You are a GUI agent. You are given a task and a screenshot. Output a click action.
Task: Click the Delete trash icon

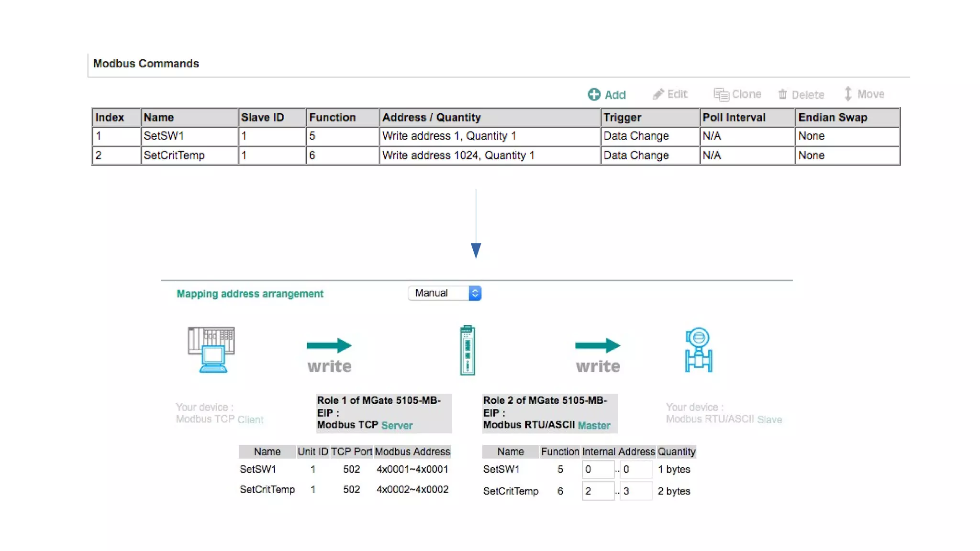pyautogui.click(x=782, y=94)
